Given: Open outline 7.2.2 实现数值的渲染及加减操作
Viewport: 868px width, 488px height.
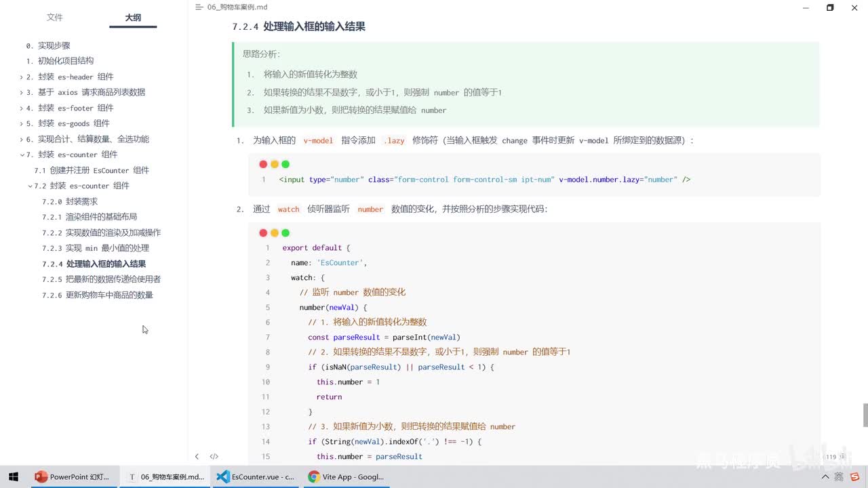Looking at the screenshot, I should click(x=102, y=232).
